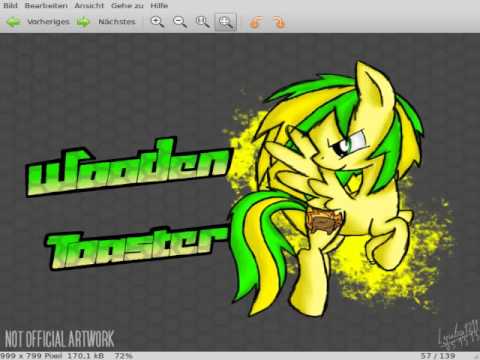Click the Vorheriges button label
This screenshot has width=480, height=360.
tap(48, 22)
